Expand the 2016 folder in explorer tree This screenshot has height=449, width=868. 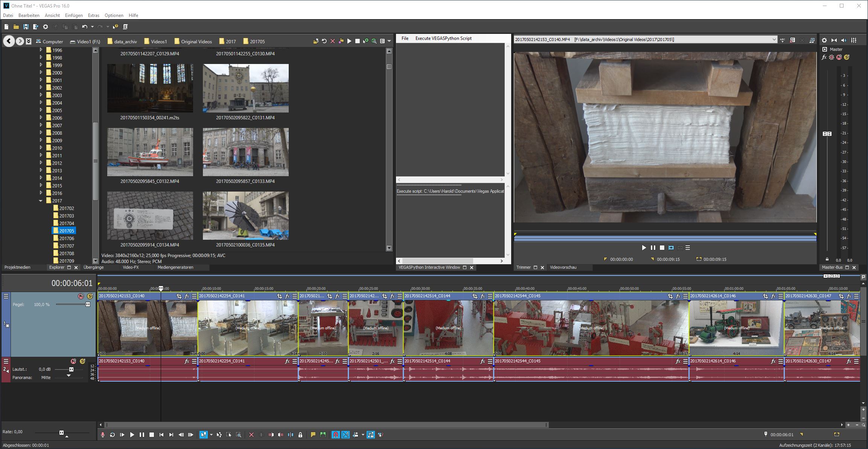(x=41, y=193)
